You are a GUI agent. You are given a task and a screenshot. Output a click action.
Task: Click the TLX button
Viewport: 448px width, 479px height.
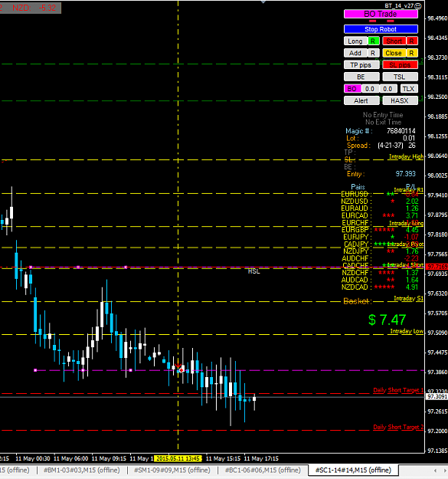[x=409, y=89]
